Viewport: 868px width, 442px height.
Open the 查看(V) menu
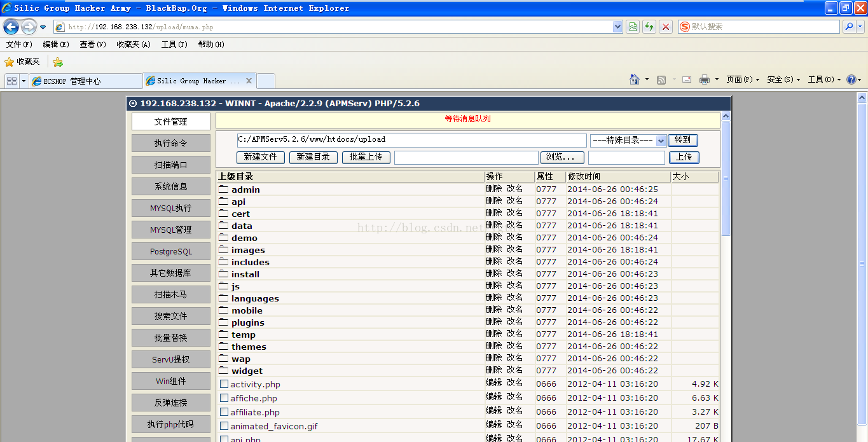point(93,45)
